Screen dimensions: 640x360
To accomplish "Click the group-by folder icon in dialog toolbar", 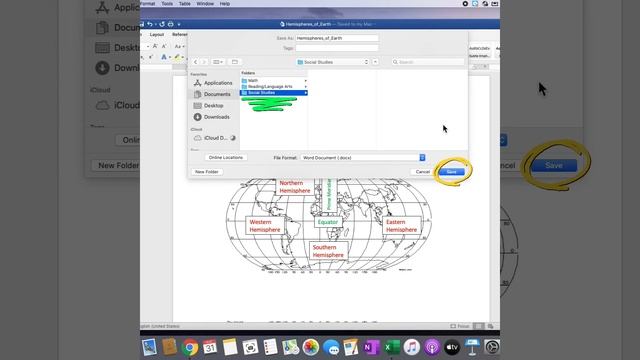I will coord(235,62).
